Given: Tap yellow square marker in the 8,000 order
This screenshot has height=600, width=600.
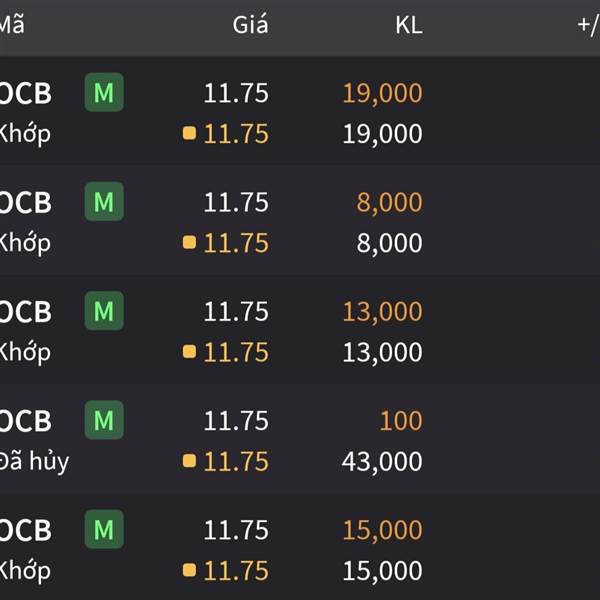Looking at the screenshot, I should (x=189, y=242).
